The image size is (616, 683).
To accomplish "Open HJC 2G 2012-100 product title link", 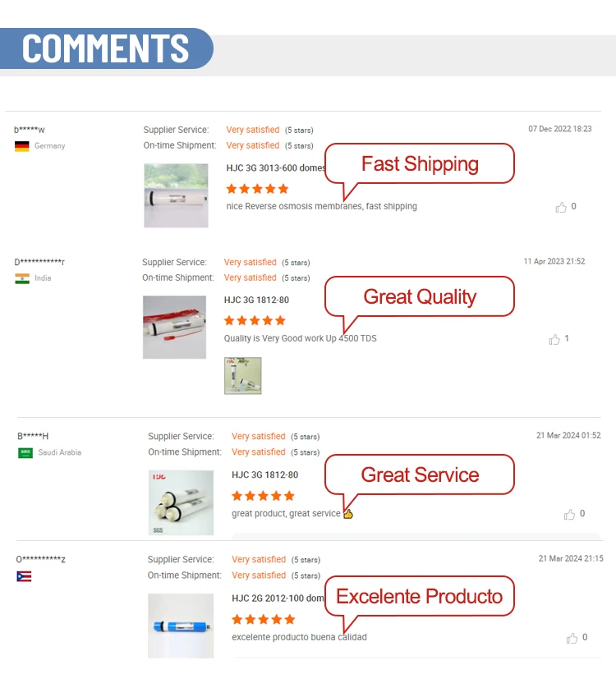I will click(x=278, y=598).
